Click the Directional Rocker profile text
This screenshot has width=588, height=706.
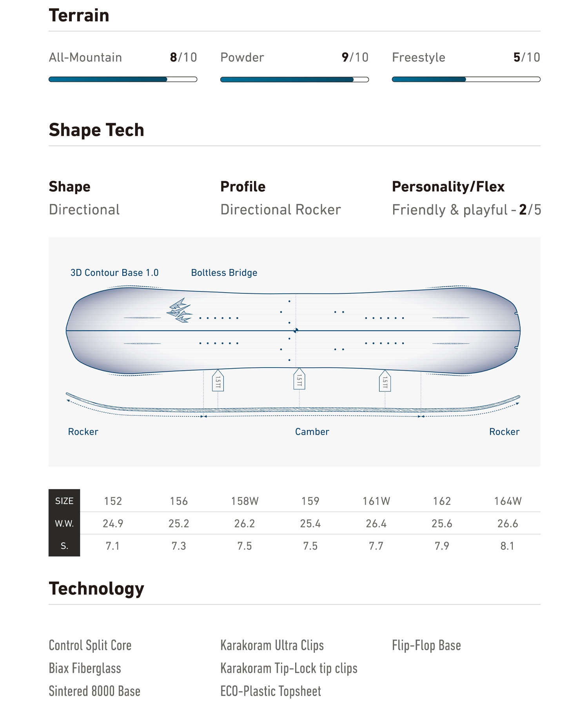(281, 210)
